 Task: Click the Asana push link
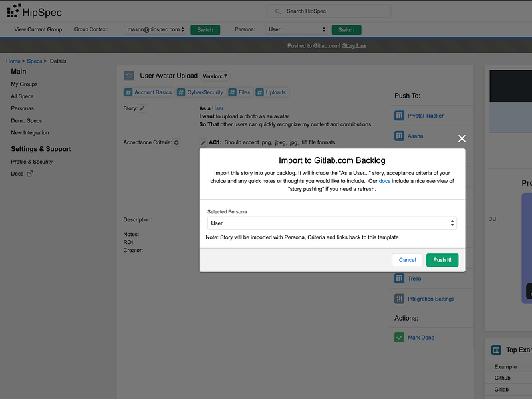(415, 136)
